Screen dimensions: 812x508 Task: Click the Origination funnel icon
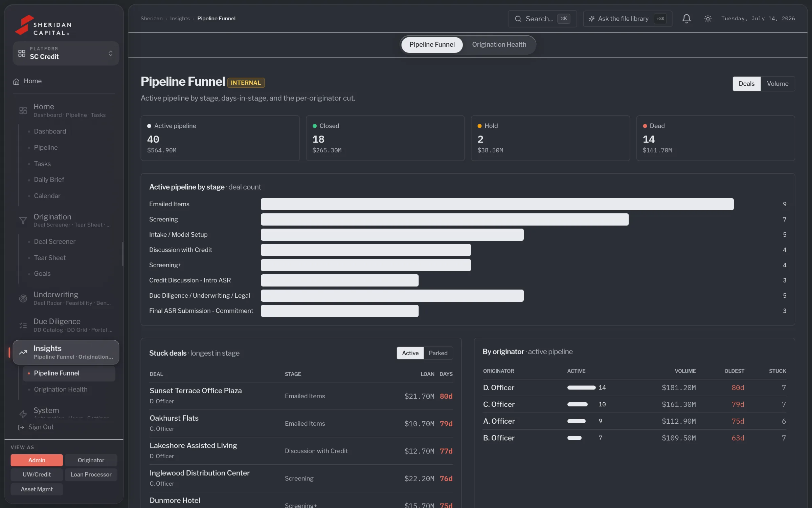tap(23, 220)
